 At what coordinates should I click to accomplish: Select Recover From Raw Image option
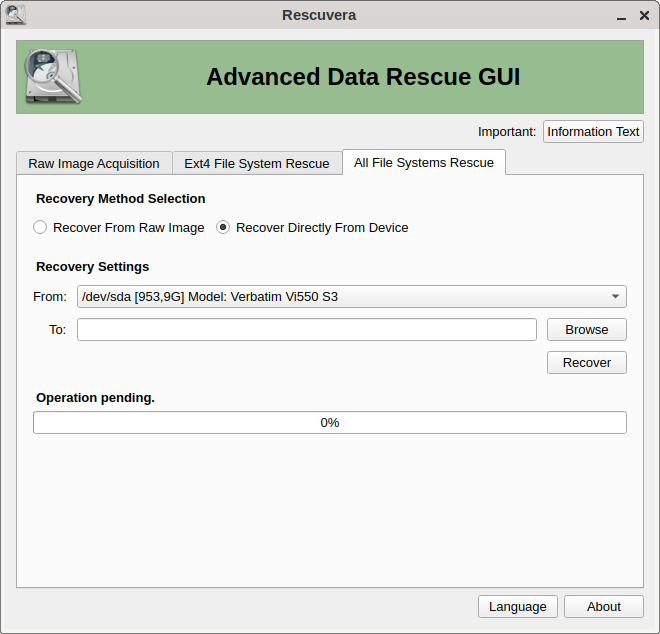pos(40,228)
